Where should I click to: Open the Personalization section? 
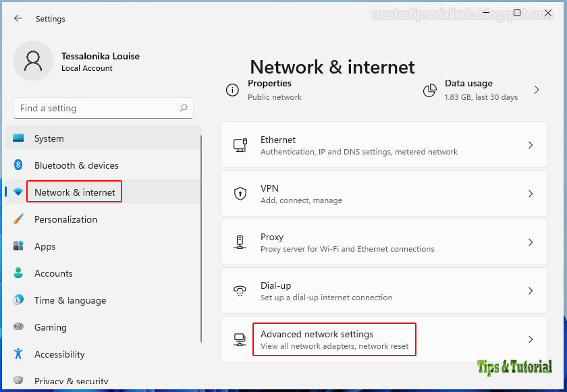tap(65, 219)
